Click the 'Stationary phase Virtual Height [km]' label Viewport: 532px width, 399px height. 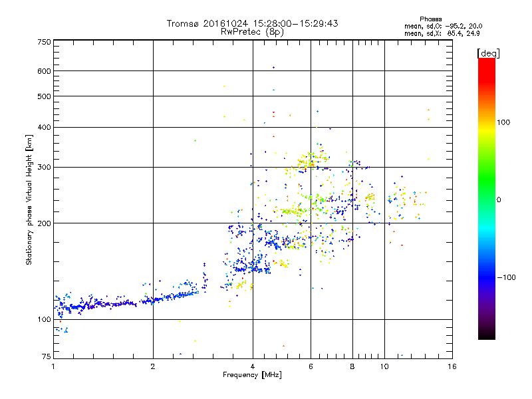[29, 199]
